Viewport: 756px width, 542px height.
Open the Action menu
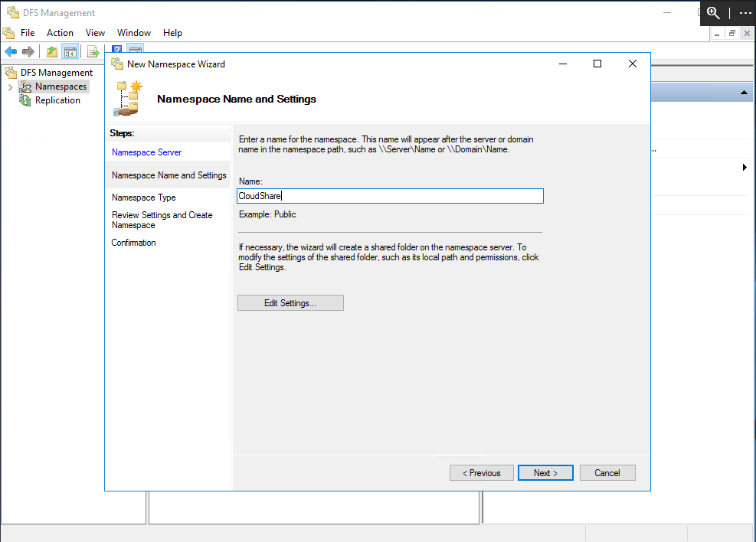(60, 33)
